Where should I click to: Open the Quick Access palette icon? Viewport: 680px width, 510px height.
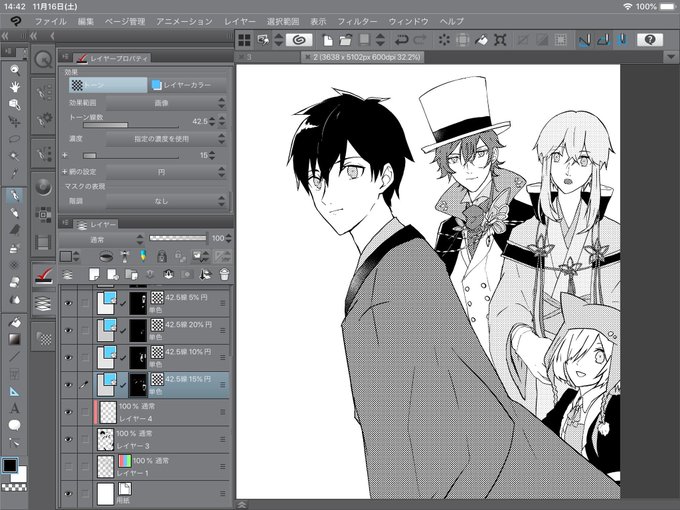pyautogui.click(x=43, y=59)
